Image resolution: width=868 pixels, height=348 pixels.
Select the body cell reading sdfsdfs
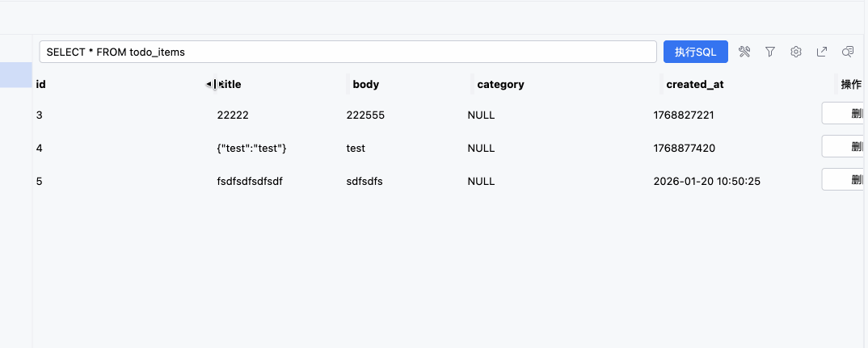click(364, 182)
